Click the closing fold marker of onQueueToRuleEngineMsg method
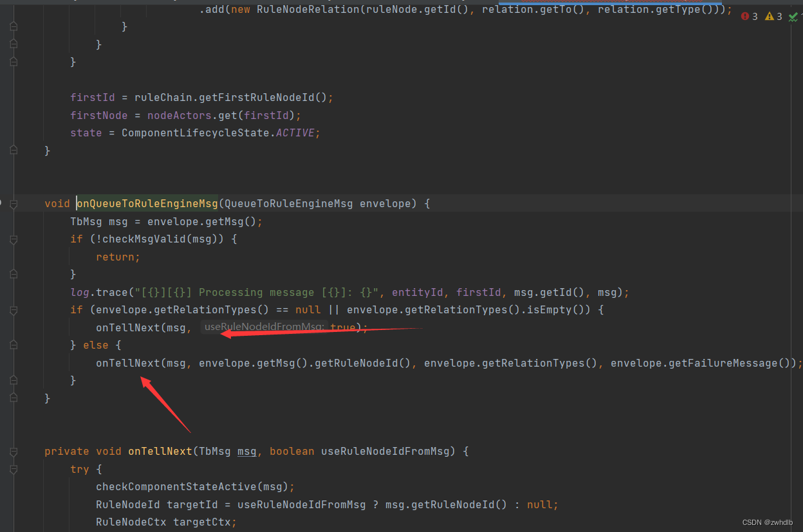The height and width of the screenshot is (532, 803). pyautogui.click(x=14, y=399)
